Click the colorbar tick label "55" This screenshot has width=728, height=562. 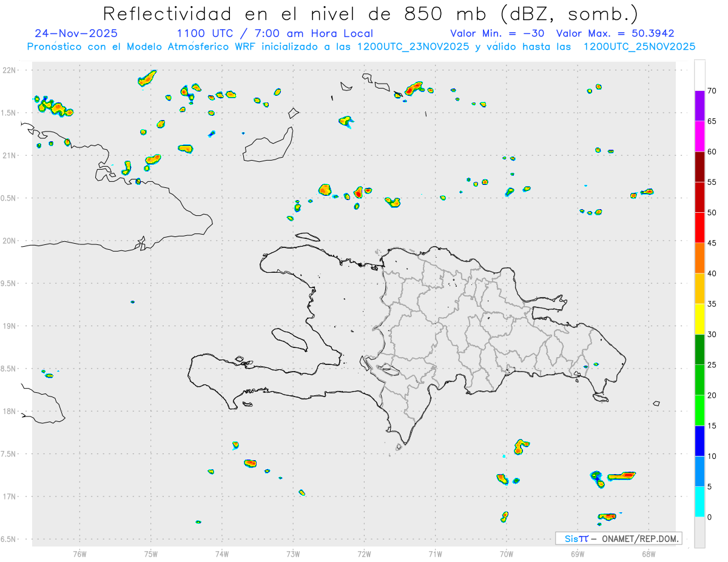pos(712,182)
